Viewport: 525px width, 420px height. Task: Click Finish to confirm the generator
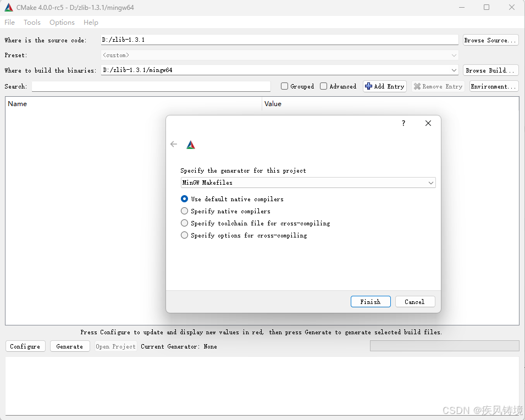(371, 302)
